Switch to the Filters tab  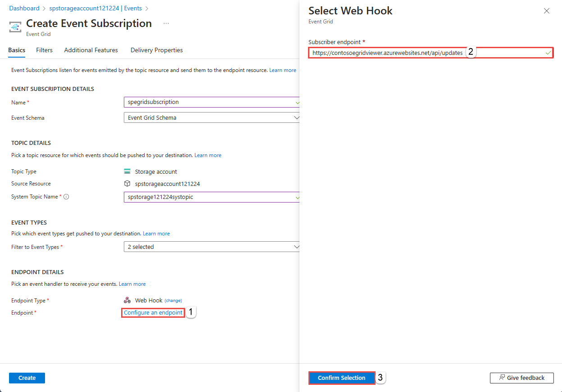click(44, 50)
